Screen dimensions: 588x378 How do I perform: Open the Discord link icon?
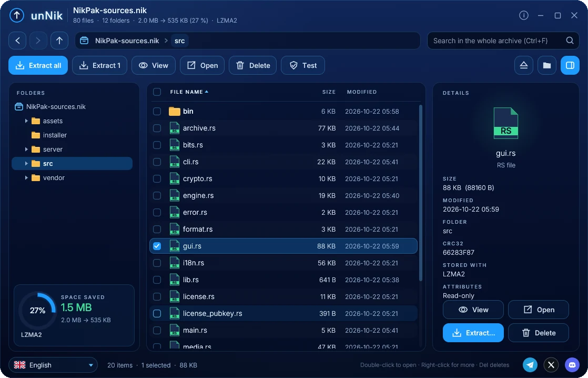(572, 364)
